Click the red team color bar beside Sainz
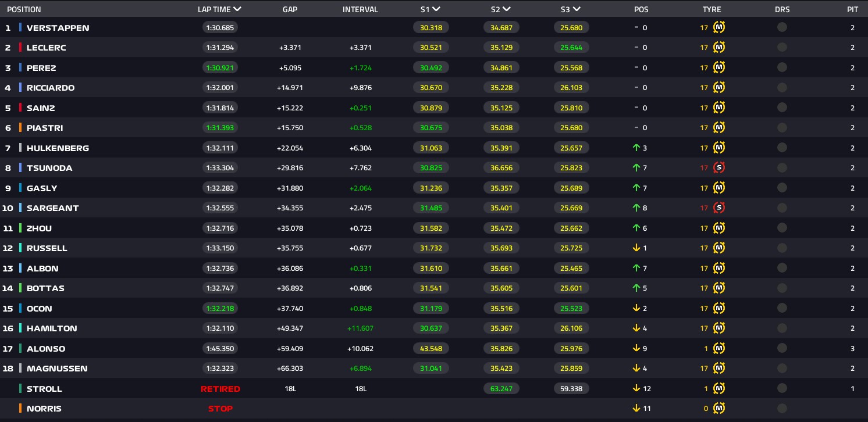 (x=20, y=108)
